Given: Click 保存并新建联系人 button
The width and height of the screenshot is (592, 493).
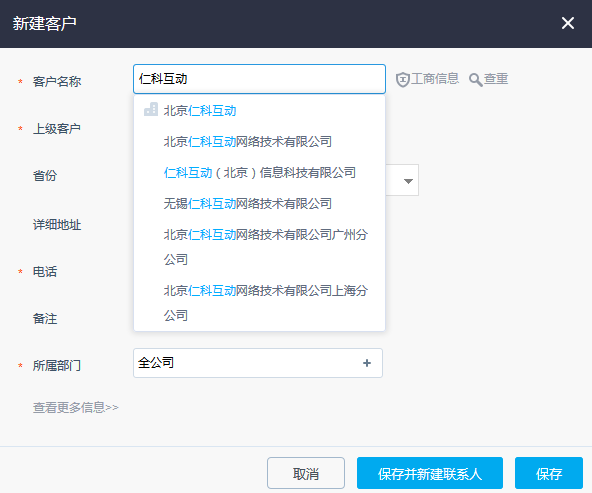Looking at the screenshot, I should [430, 473].
